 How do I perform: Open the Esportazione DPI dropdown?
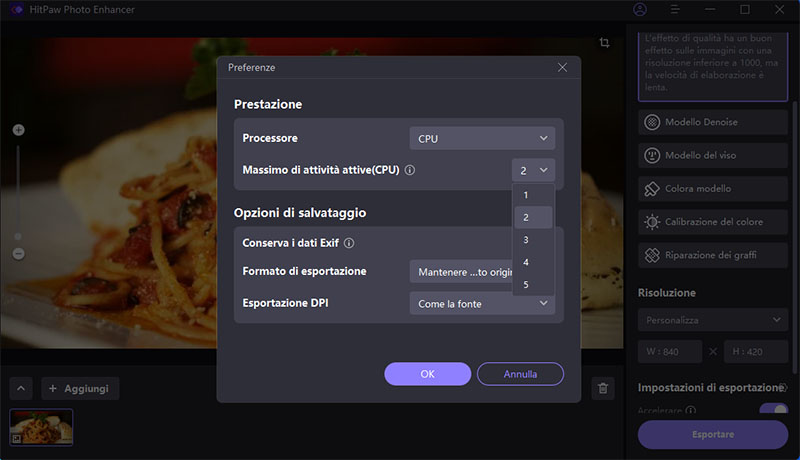click(482, 303)
